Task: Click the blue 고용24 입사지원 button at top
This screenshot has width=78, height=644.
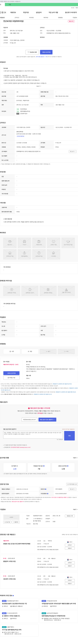Action: (x=46, y=52)
